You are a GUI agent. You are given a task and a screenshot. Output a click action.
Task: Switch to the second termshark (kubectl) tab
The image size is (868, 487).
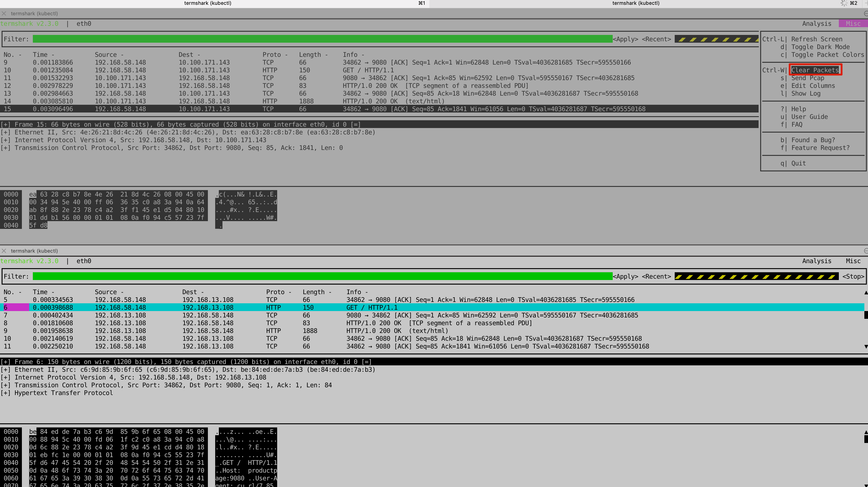pos(635,3)
